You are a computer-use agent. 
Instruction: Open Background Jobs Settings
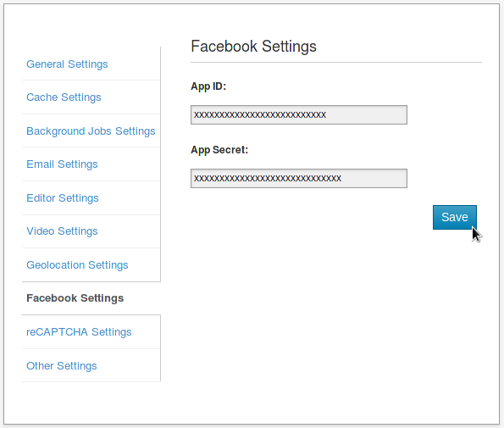(91, 131)
